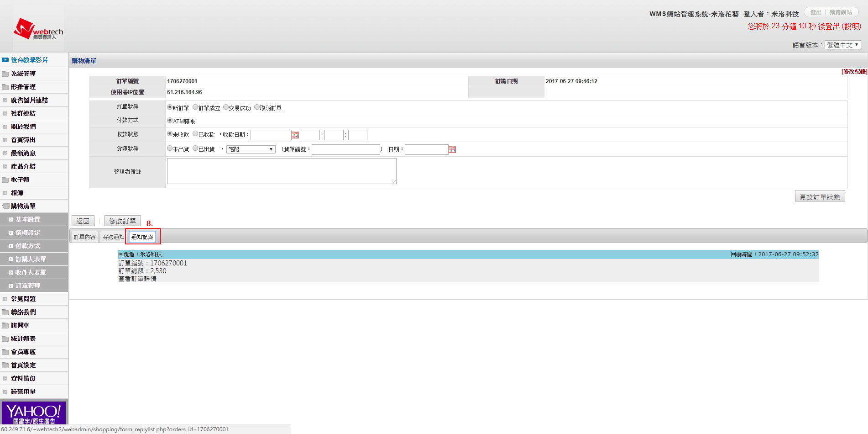
Task: Select the 已收款 payment status radio
Action: tap(195, 134)
